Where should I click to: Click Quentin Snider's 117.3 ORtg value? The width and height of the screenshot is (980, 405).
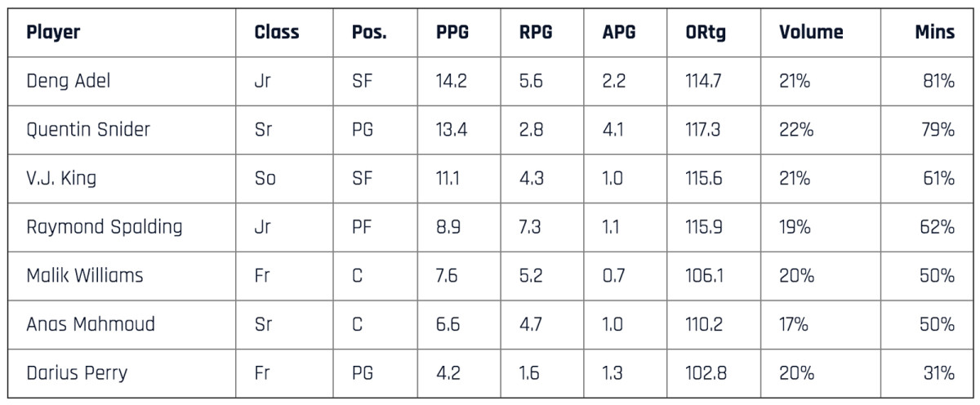point(703,130)
